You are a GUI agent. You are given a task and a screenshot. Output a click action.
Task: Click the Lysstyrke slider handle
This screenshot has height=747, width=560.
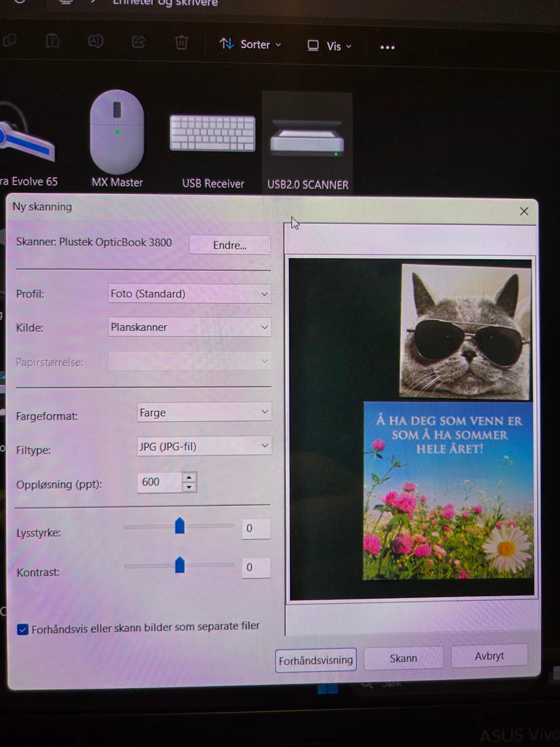coord(180,525)
